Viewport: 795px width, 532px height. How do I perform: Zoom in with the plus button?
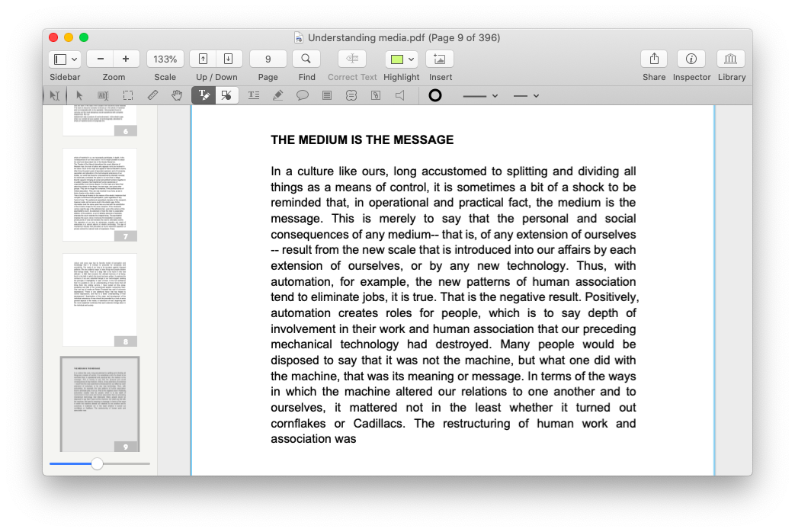point(126,59)
